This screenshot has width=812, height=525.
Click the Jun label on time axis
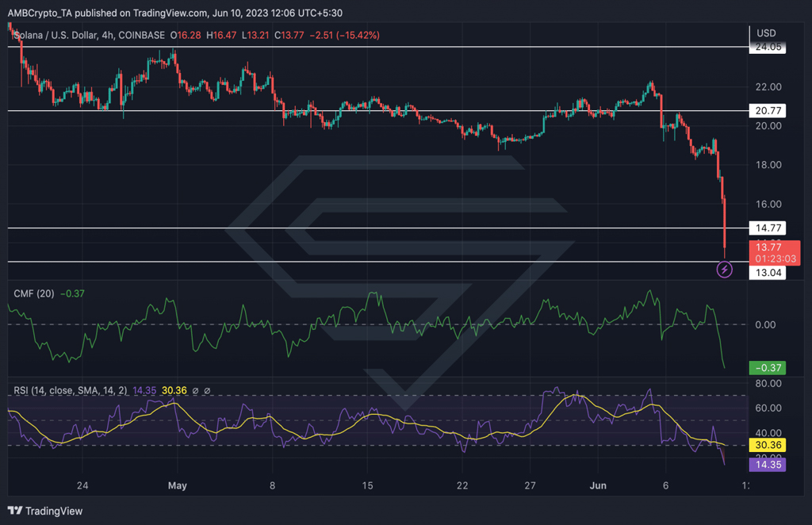(x=598, y=485)
